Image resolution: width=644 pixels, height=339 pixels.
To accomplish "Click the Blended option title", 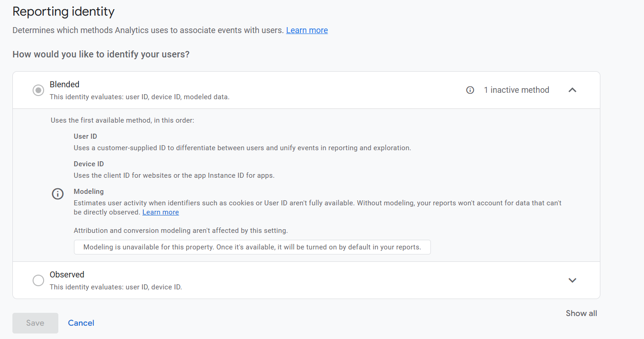I will coord(64,85).
